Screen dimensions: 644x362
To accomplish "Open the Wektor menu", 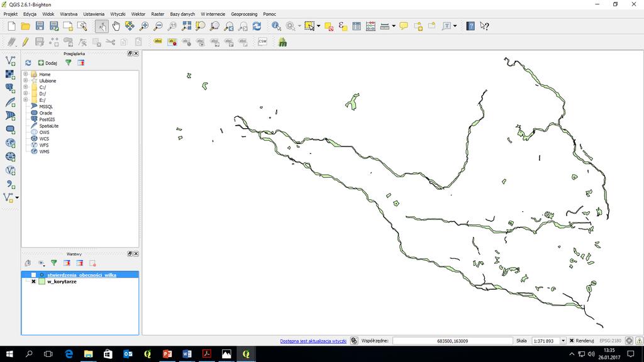I will pyautogui.click(x=138, y=14).
